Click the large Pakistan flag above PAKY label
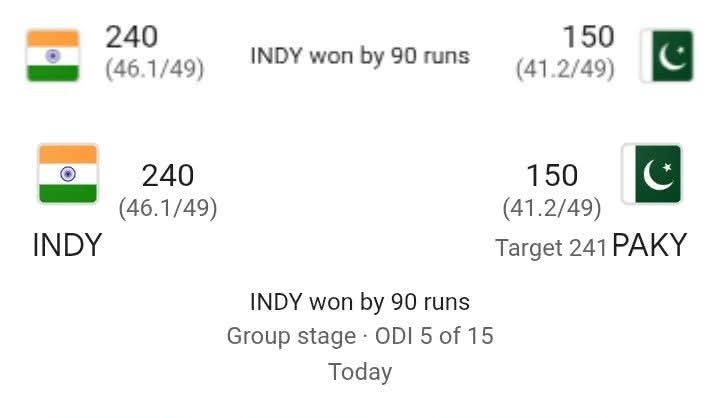 [x=652, y=174]
